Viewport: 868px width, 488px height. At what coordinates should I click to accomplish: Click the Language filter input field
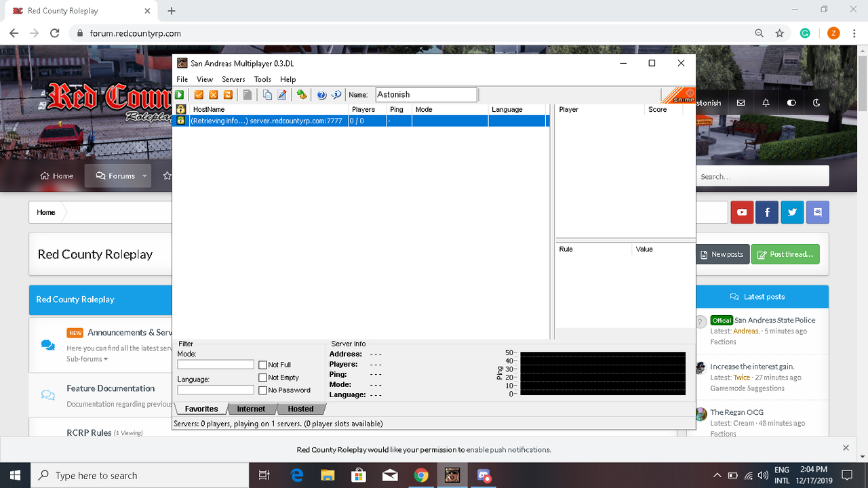pos(216,390)
